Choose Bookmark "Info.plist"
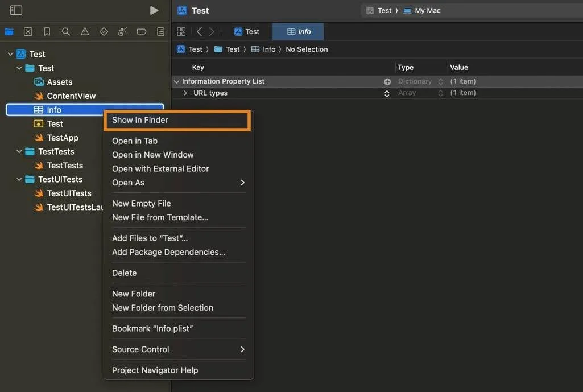This screenshot has width=583, height=392. [x=179, y=329]
